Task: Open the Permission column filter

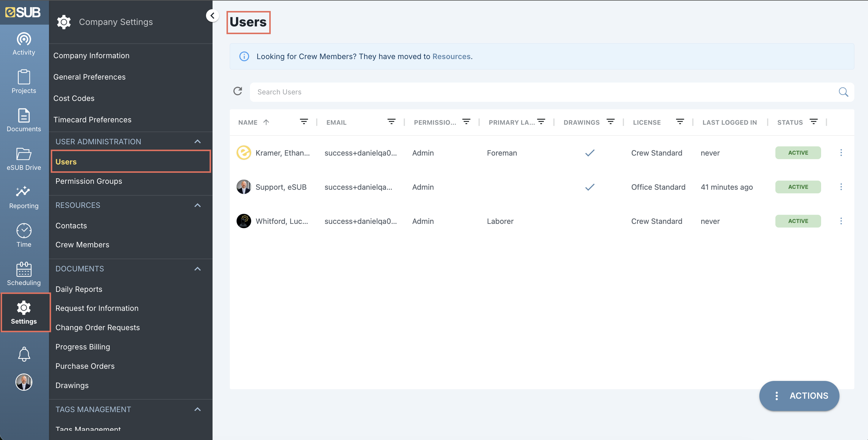Action: (x=466, y=122)
